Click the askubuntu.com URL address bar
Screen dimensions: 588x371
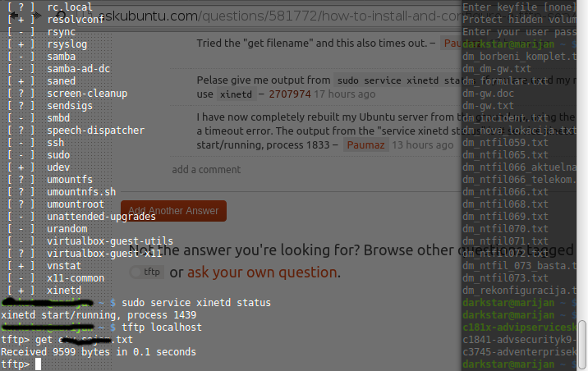(279, 13)
